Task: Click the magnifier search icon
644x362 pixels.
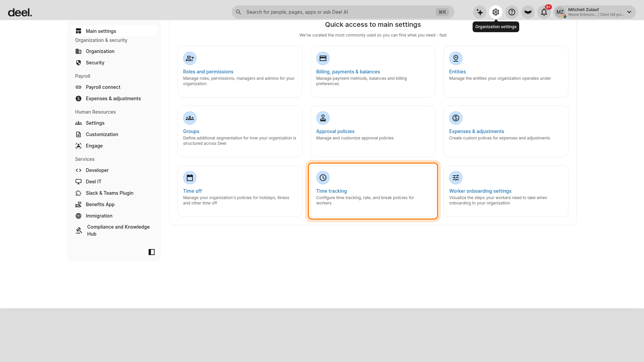Action: click(238, 12)
